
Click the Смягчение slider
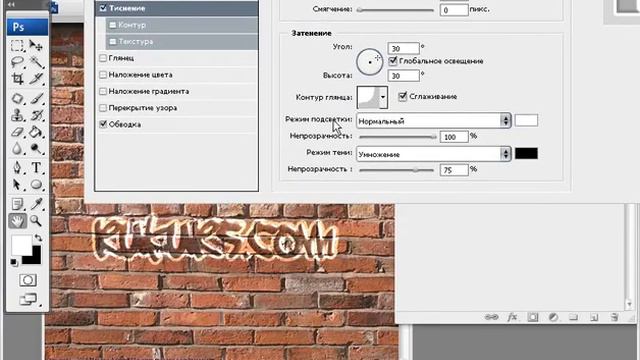click(x=396, y=10)
